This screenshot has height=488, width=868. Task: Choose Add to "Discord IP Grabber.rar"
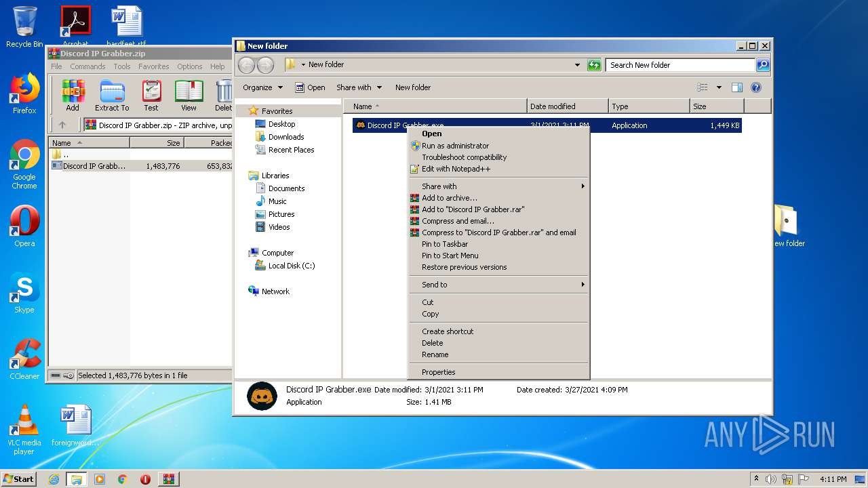point(498,209)
